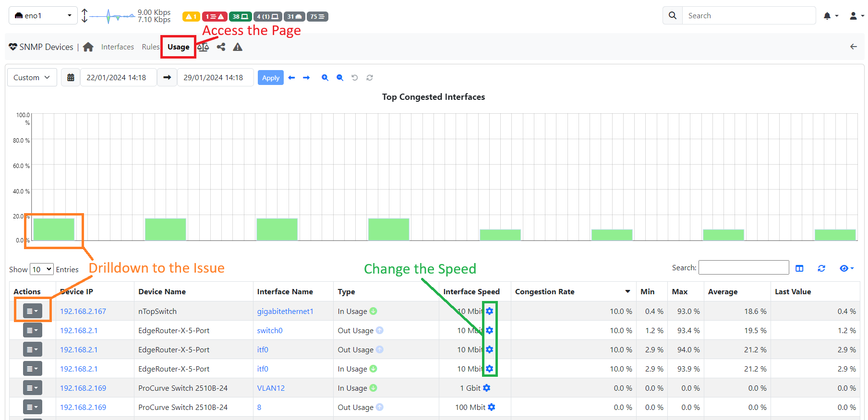Shift time range forward with right arrow
The height and width of the screenshot is (420, 868).
[306, 78]
